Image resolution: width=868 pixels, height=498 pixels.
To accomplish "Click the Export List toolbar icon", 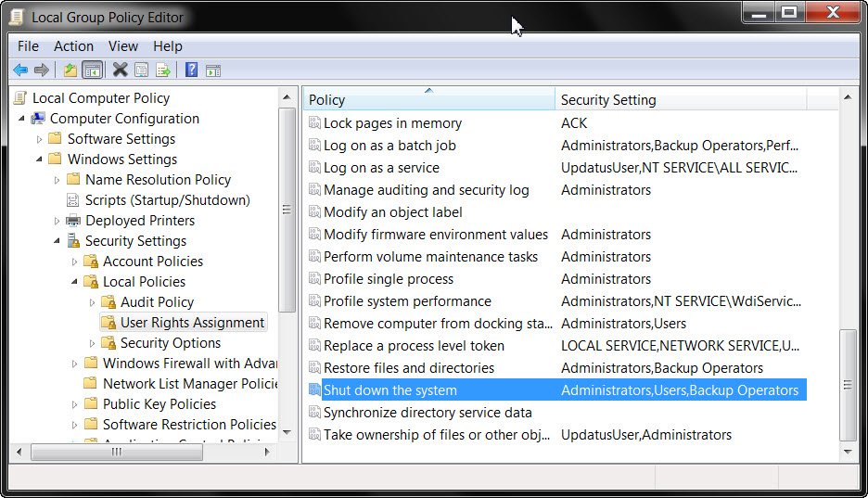I will click(x=163, y=70).
